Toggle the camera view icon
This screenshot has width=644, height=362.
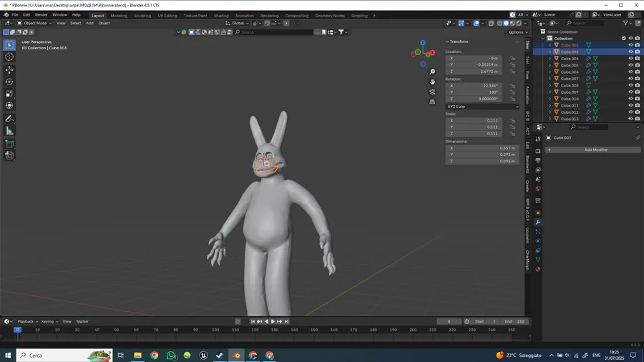click(x=432, y=92)
